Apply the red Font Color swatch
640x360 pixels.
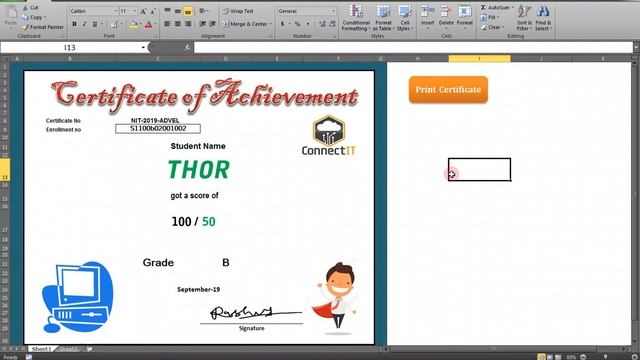pos(149,25)
